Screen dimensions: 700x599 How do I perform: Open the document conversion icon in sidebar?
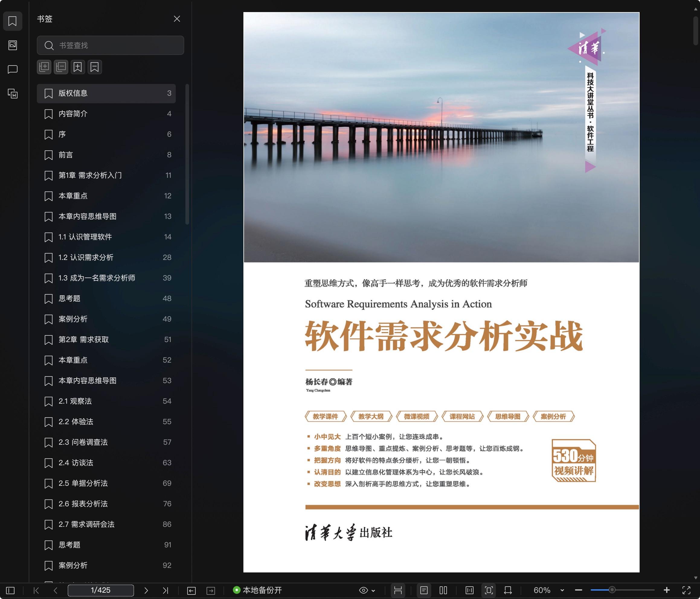pyautogui.click(x=12, y=94)
